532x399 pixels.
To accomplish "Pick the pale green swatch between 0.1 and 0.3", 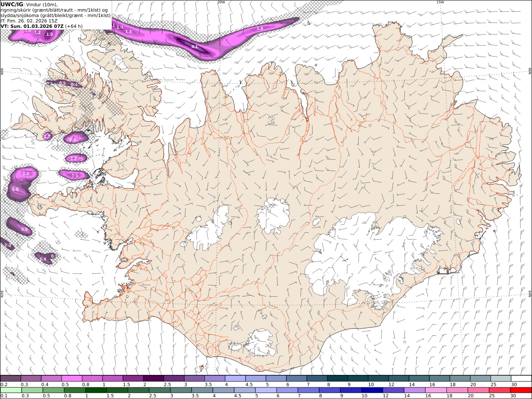I will [11, 390].
